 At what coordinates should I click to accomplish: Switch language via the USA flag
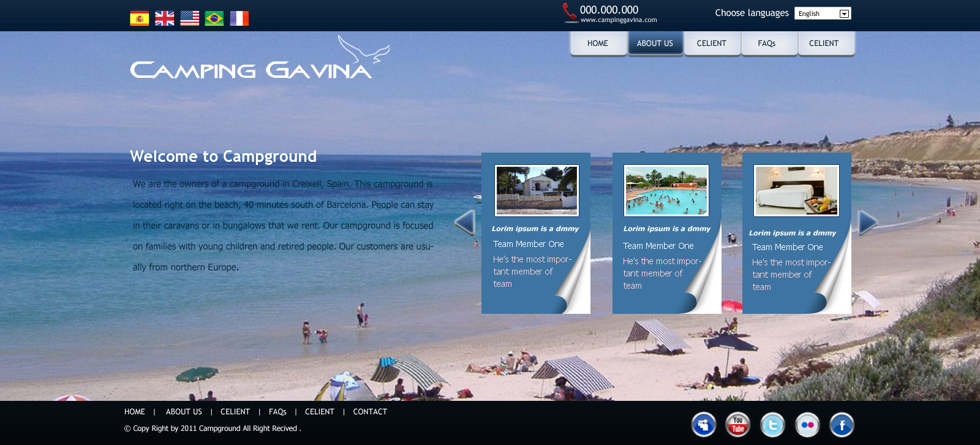(189, 18)
